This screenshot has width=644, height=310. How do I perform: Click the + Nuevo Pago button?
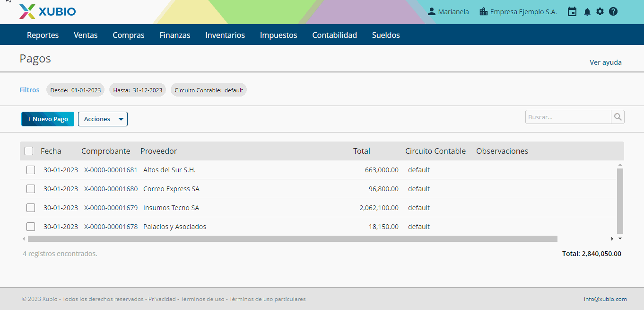[48, 119]
